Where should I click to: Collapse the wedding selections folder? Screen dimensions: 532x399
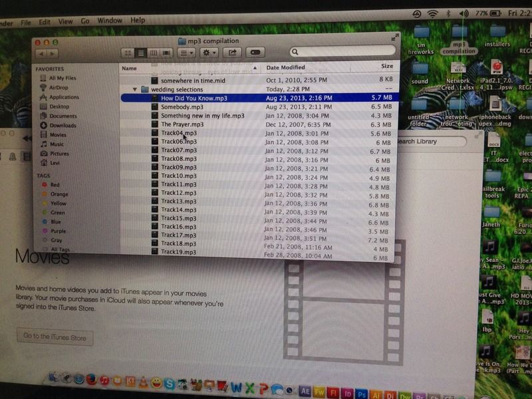click(135, 89)
